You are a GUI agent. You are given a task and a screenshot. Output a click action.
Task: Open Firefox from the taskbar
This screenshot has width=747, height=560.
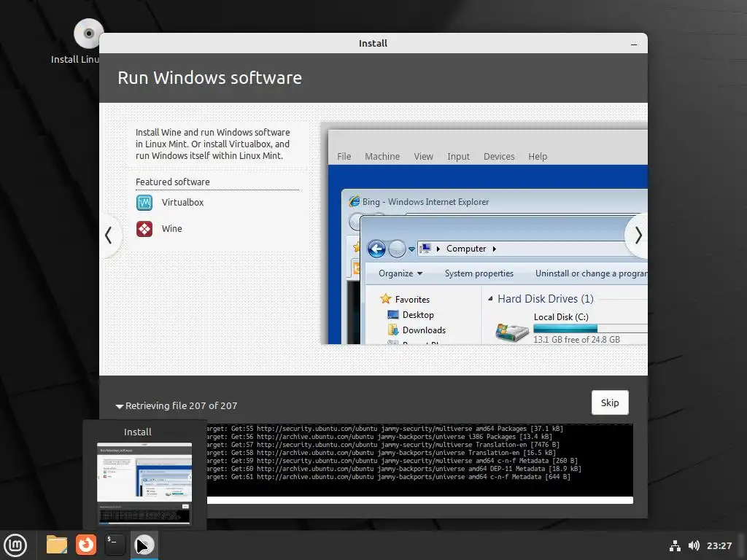coord(86,545)
